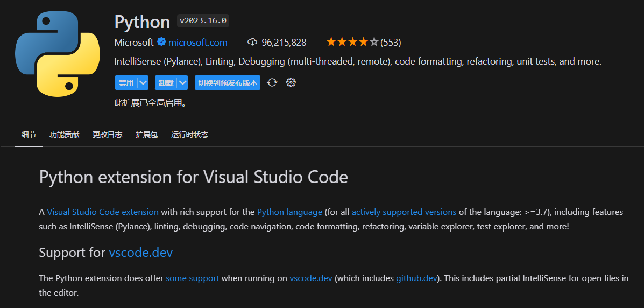Screen dimensions: 644x308
Task: Follow the github.dev link
Action: 416,278
